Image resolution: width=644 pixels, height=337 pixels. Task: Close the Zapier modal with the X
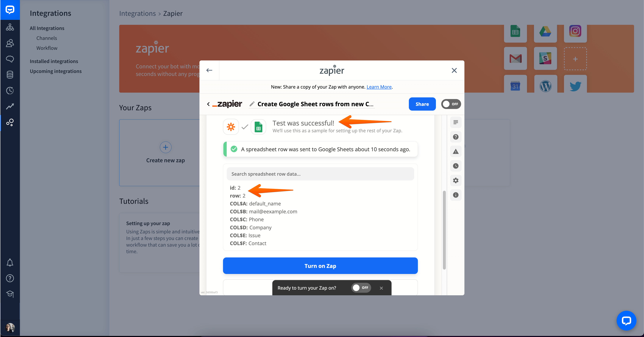pyautogui.click(x=454, y=70)
